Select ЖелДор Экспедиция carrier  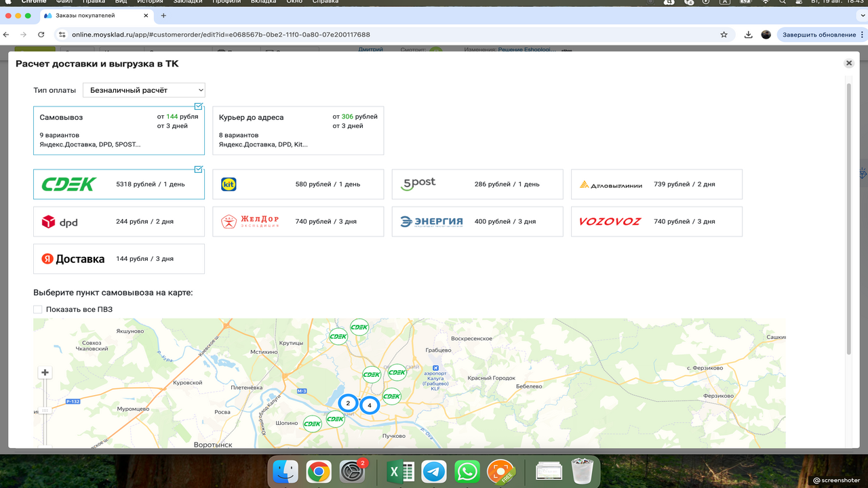coord(298,222)
